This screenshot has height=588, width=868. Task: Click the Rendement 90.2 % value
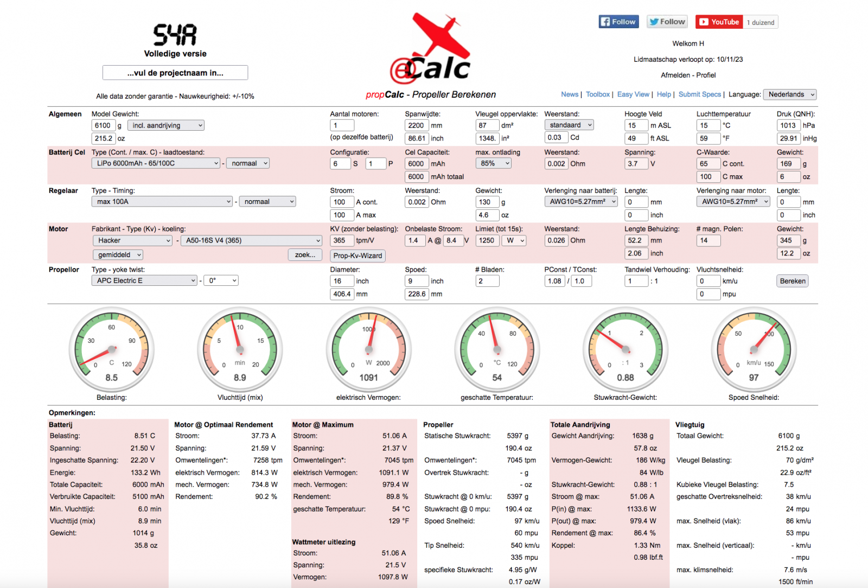click(266, 496)
